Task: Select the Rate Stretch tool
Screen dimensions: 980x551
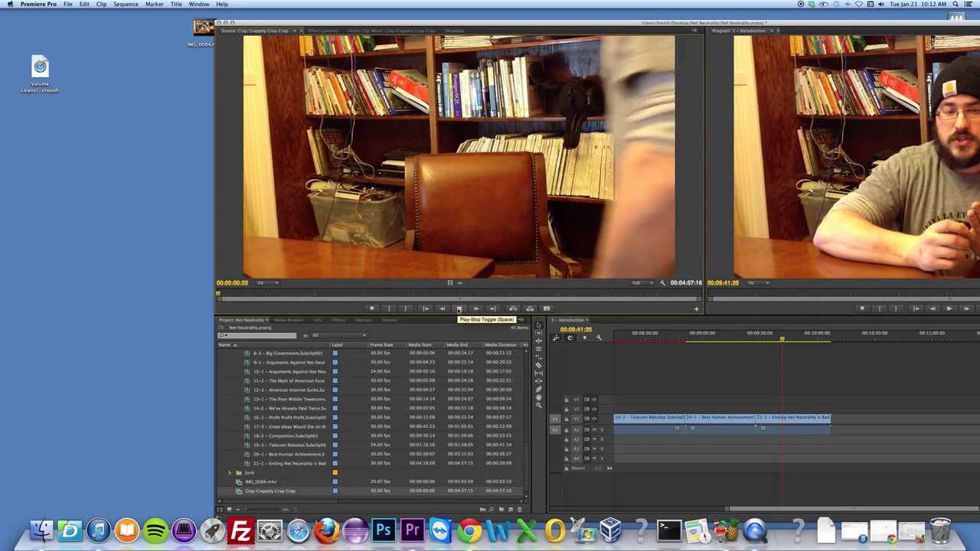Action: (x=539, y=357)
